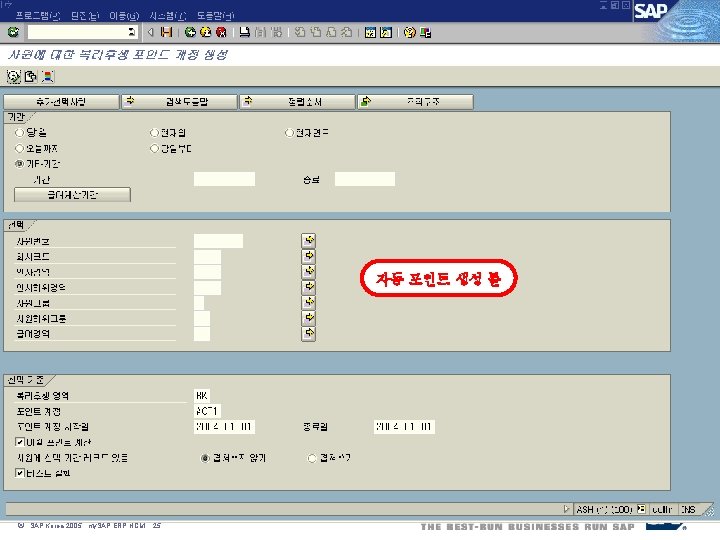Click the Find Next icon
The width and height of the screenshot is (720, 540).
click(276, 32)
